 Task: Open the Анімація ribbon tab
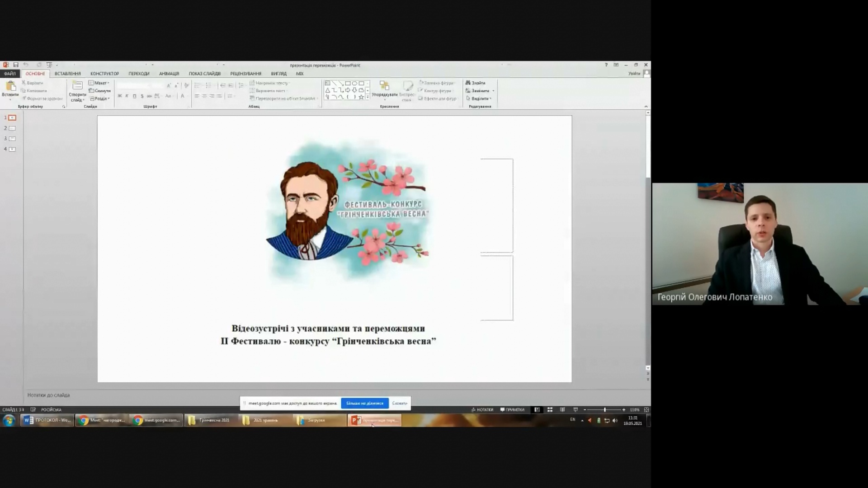coord(169,74)
